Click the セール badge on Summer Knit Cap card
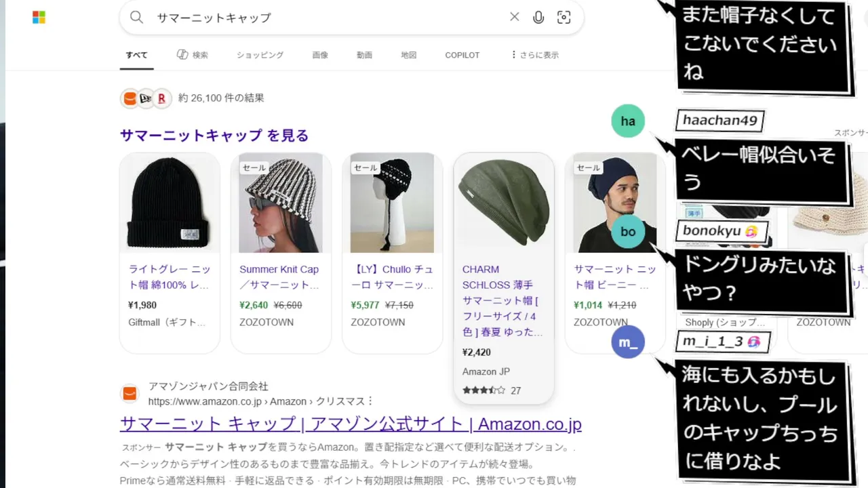The height and width of the screenshot is (488, 868). click(254, 167)
